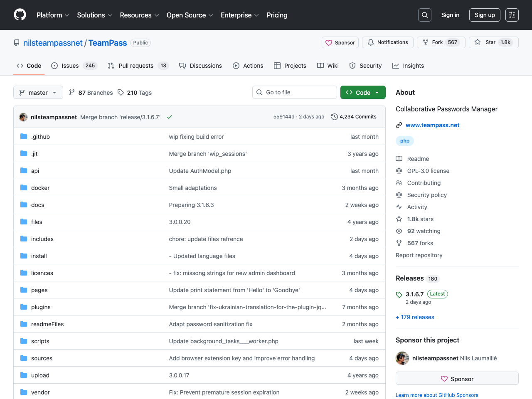
Task: Click the commit history clock icon
Action: point(335,117)
